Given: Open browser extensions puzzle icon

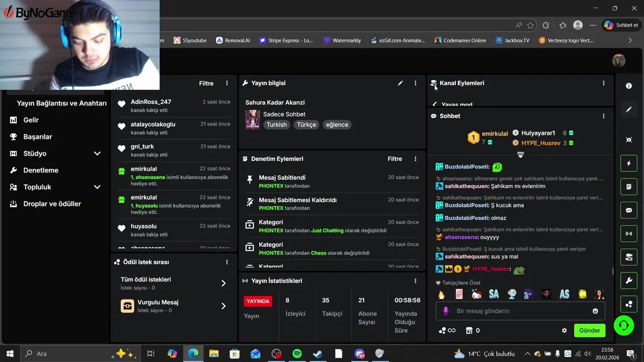Looking at the screenshot, I should (546, 25).
